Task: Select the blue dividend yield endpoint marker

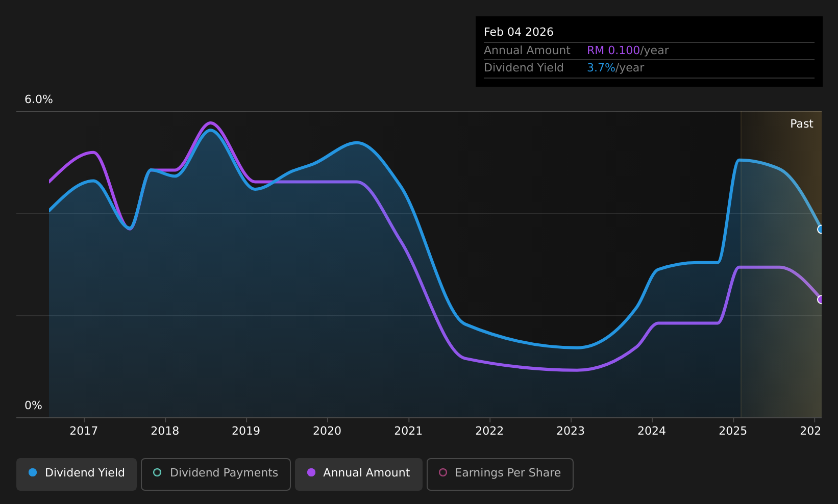Action: click(x=821, y=230)
